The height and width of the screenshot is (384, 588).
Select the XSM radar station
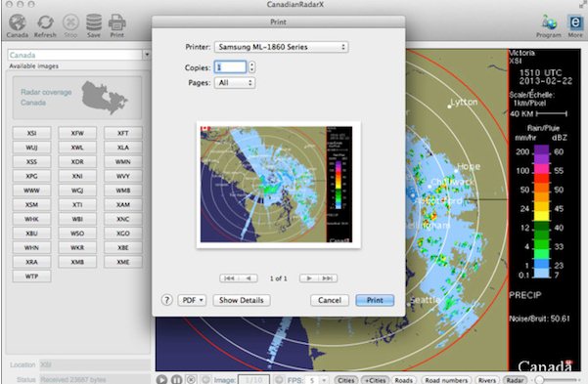pyautogui.click(x=31, y=204)
